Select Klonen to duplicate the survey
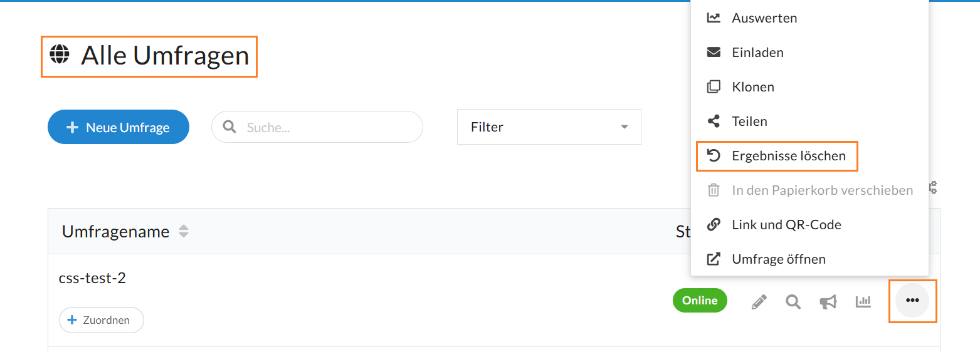The image size is (980, 352). [752, 87]
